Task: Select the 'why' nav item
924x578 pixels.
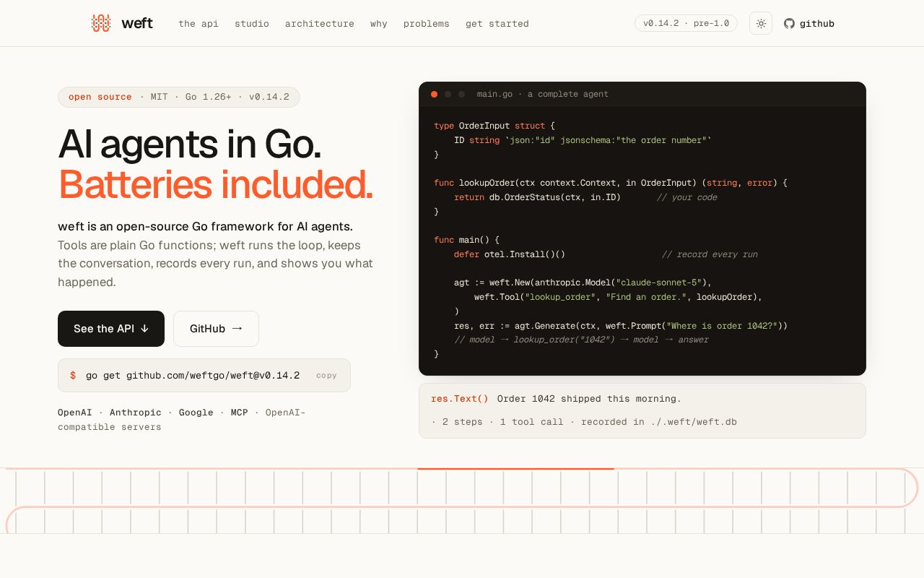Action: [x=379, y=24]
